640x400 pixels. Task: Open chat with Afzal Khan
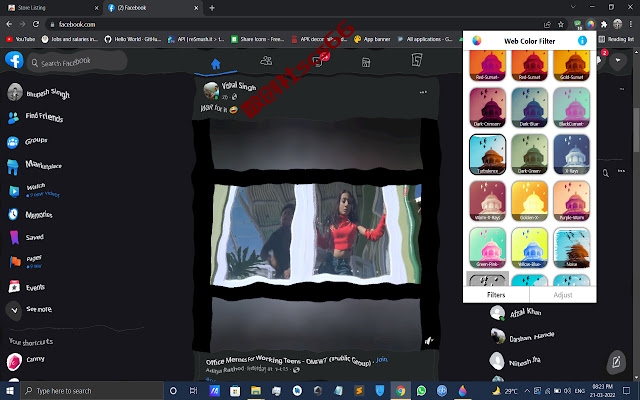pyautogui.click(x=516, y=313)
